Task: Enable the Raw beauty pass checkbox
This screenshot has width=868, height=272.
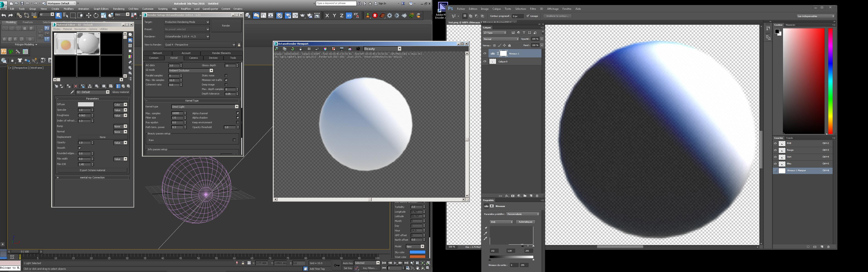Action: tap(234, 140)
